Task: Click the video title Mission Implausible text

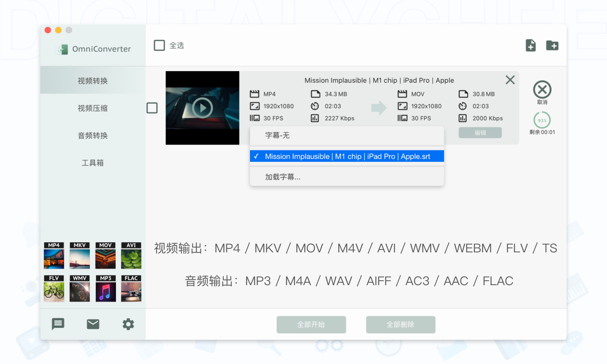Action: (x=379, y=80)
